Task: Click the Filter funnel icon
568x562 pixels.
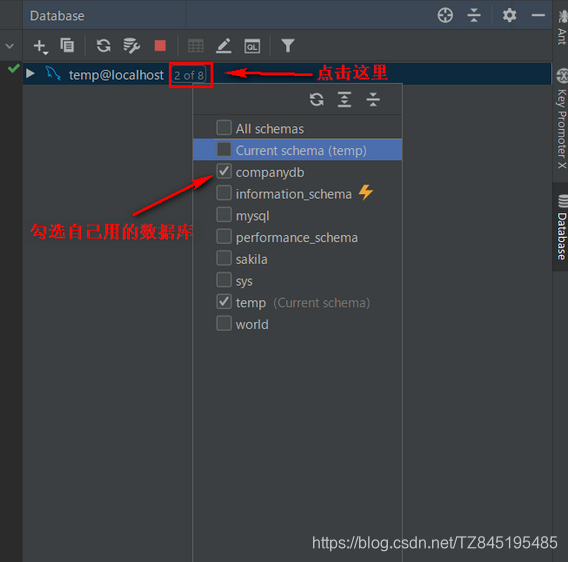Action: click(288, 46)
